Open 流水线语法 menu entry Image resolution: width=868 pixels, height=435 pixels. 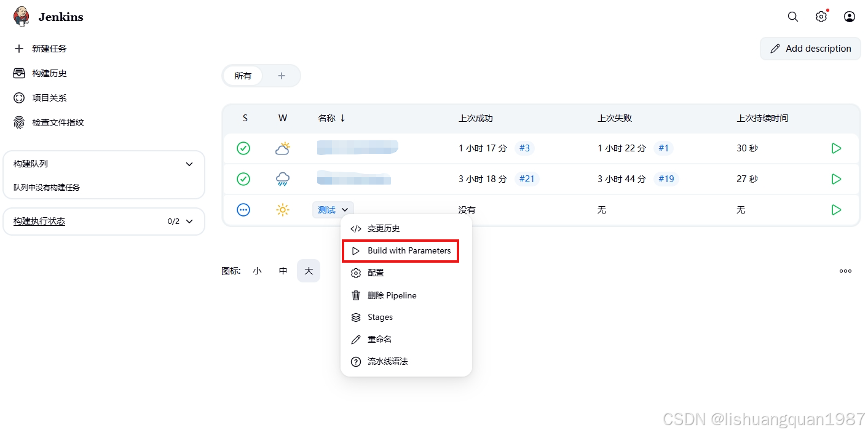pos(406,362)
